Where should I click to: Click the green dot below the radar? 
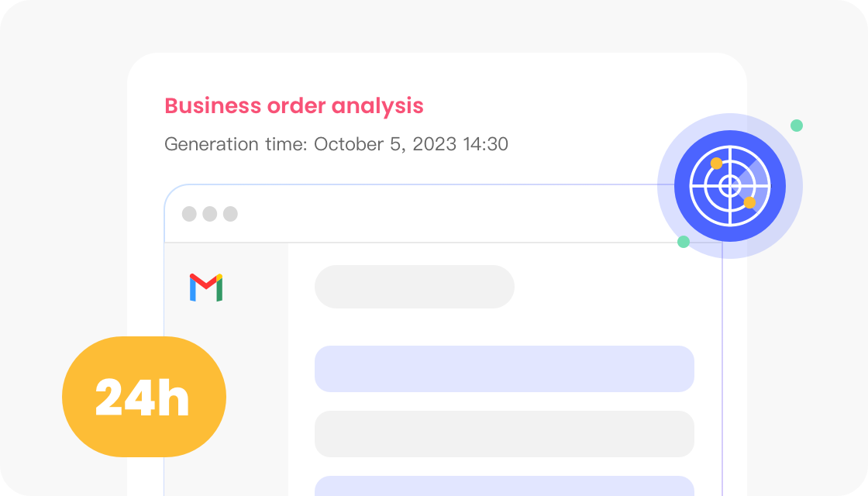(684, 242)
